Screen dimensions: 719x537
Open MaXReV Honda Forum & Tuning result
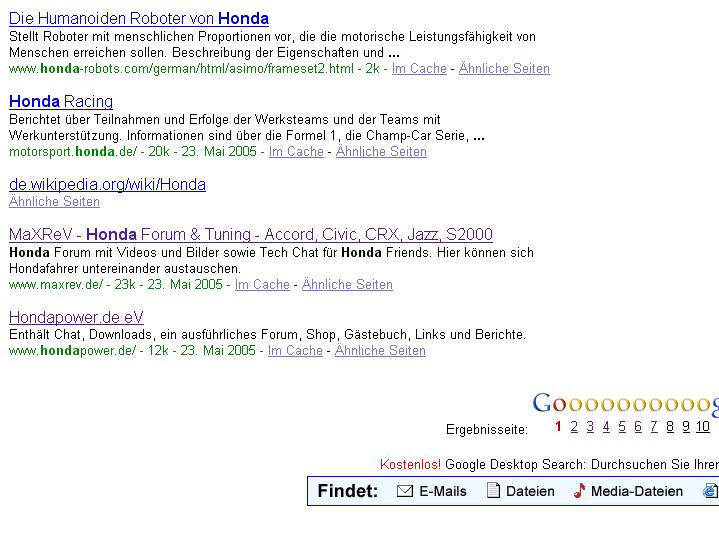pyautogui.click(x=251, y=234)
